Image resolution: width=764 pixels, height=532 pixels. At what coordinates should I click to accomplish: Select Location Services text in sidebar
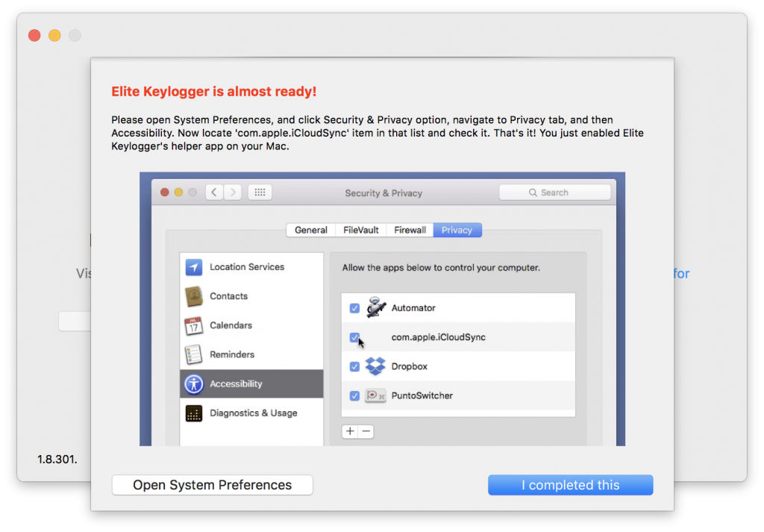pyautogui.click(x=247, y=267)
